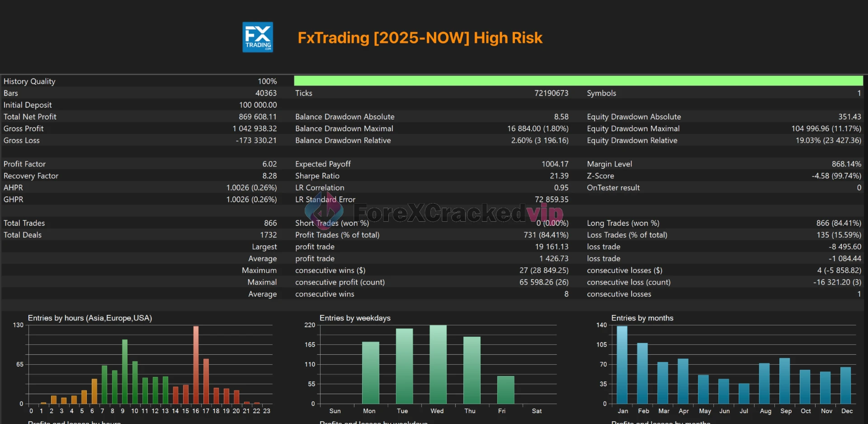Click the FX Trading logo icon
Image resolution: width=868 pixels, height=424 pixels.
point(257,37)
